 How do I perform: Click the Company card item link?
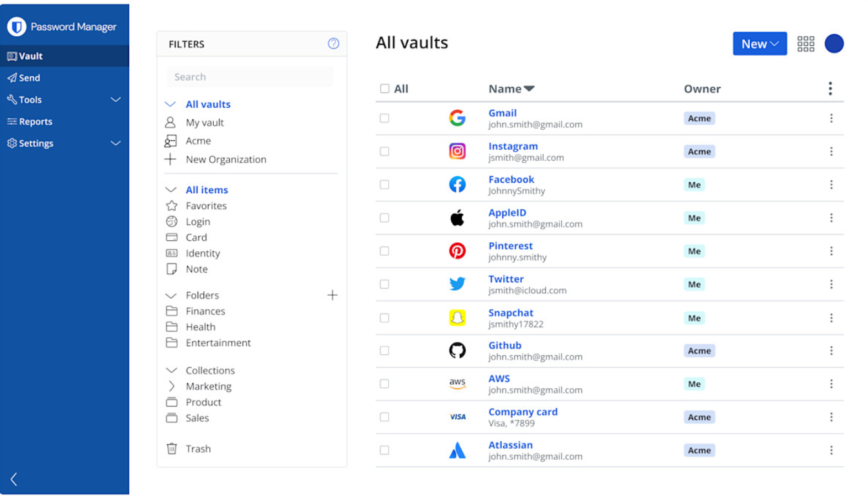(522, 412)
